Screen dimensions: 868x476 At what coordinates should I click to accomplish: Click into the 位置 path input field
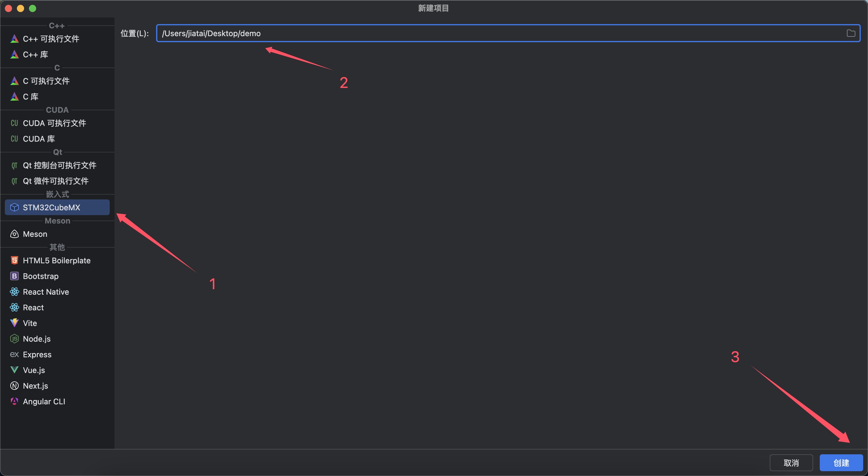[x=472, y=33]
